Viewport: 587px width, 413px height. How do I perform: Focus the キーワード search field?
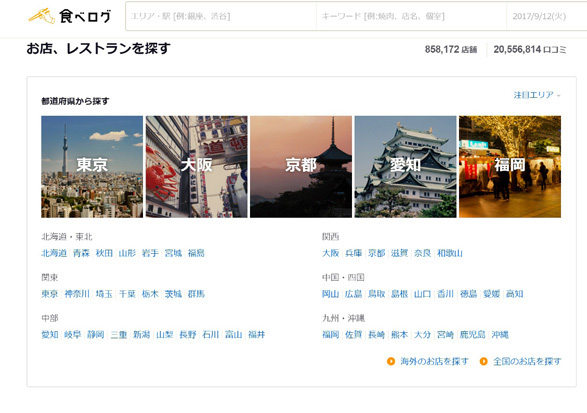411,16
